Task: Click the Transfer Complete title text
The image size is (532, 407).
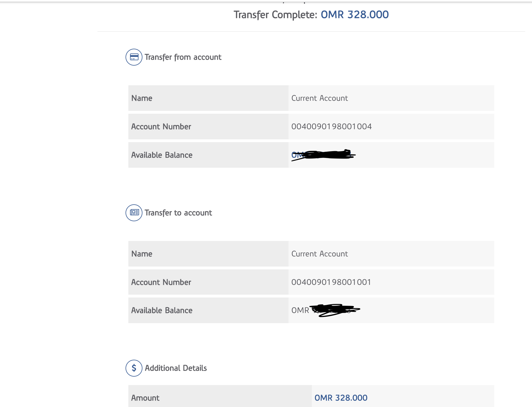Action: 275,15
